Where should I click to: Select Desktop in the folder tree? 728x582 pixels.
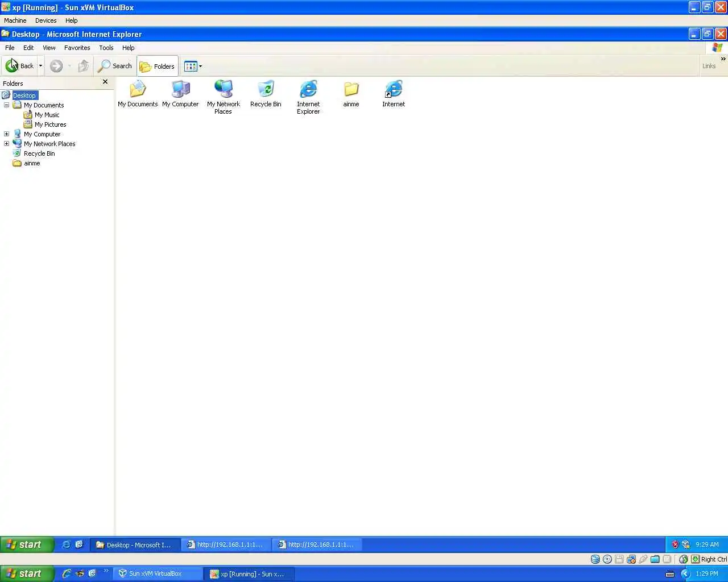coord(24,95)
